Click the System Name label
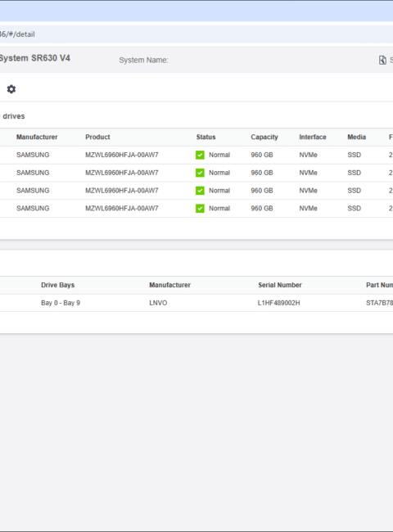The width and height of the screenshot is (393, 532). click(x=143, y=60)
